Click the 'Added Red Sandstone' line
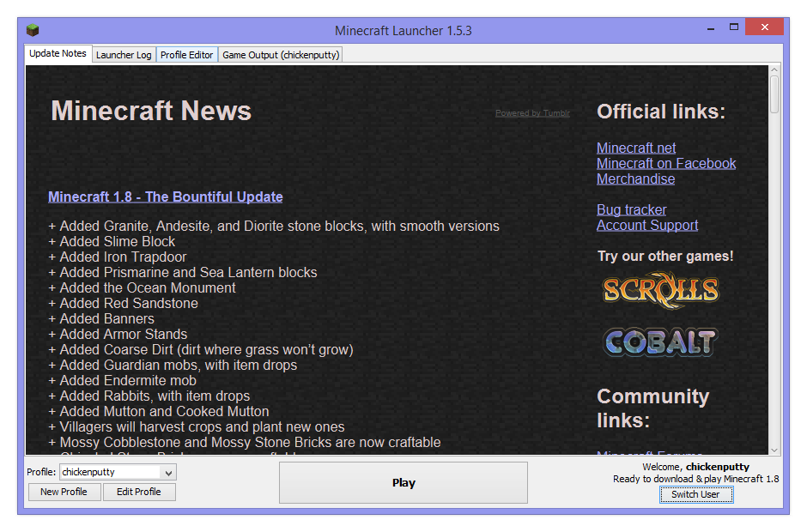 123,304
